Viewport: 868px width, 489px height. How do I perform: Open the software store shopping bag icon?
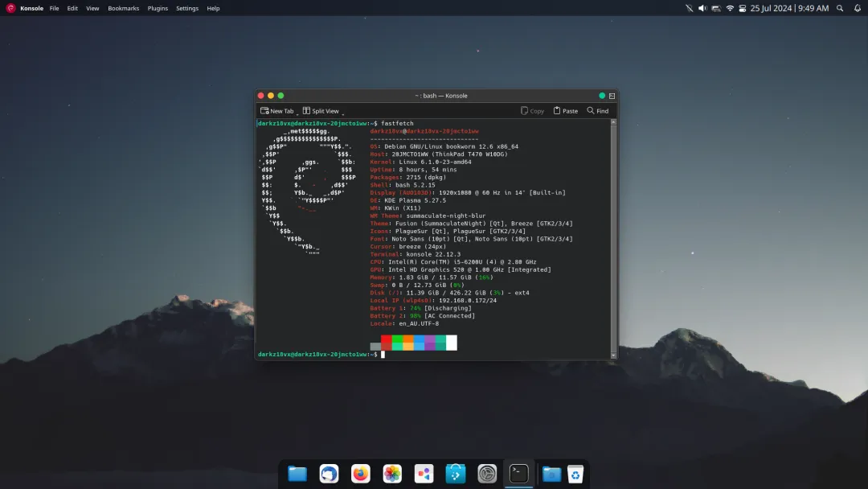coord(456,474)
